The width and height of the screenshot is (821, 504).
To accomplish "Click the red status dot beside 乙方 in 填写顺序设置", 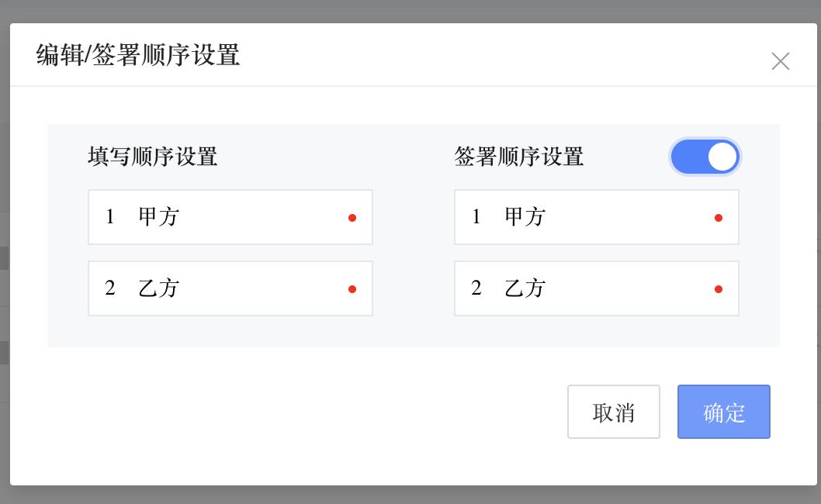I will click(x=352, y=289).
